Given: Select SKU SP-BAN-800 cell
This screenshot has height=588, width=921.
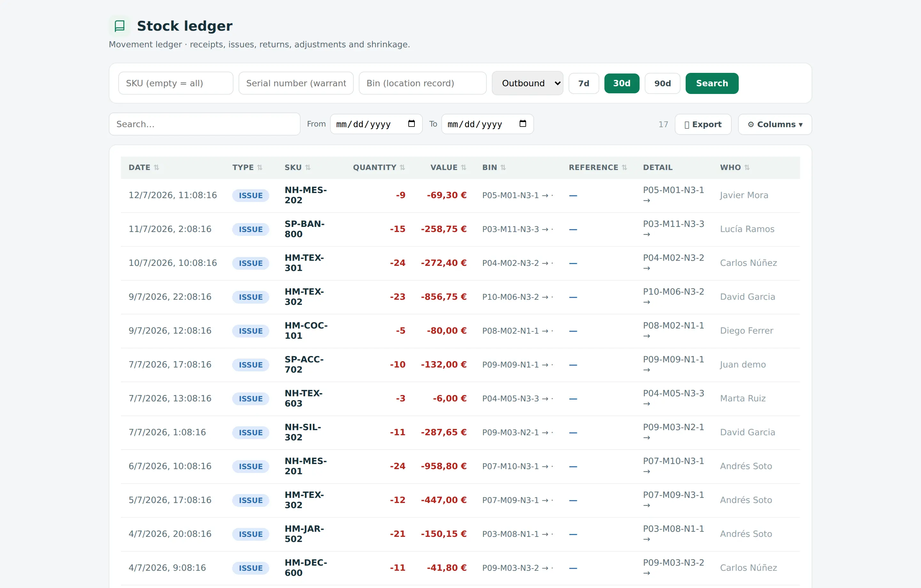Looking at the screenshot, I should (304, 229).
